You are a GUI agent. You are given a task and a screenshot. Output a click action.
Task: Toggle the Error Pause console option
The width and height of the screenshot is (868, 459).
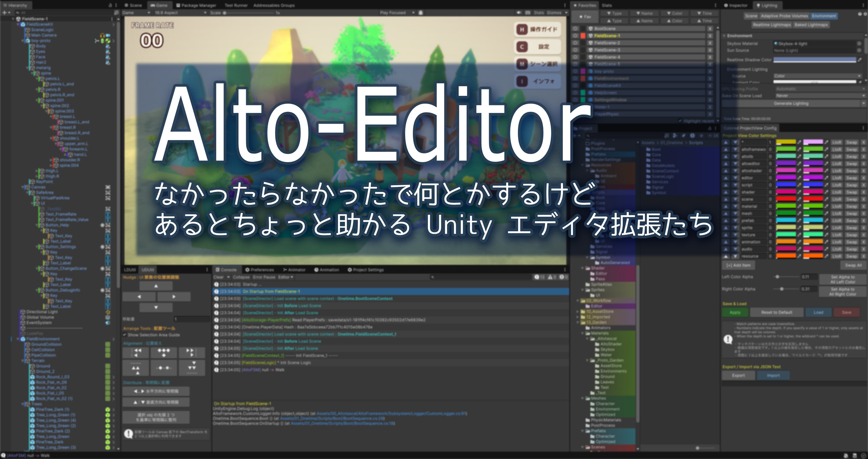(264, 277)
